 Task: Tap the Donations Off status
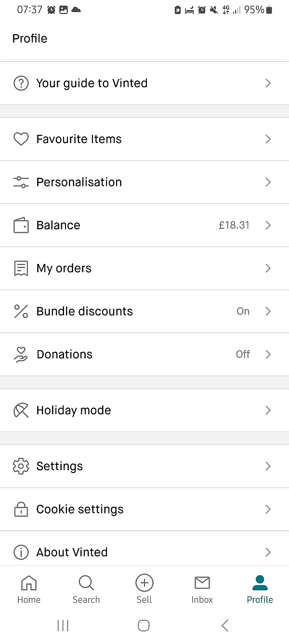(x=243, y=355)
